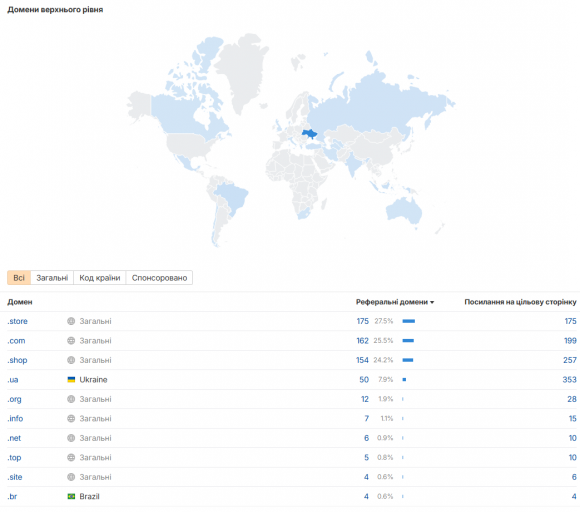Click the Ukraine flag icon
The width and height of the screenshot is (580, 512).
pyautogui.click(x=71, y=380)
